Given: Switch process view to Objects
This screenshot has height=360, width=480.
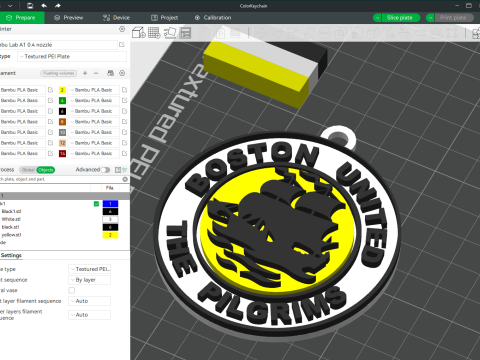Looking at the screenshot, I should pyautogui.click(x=46, y=170).
